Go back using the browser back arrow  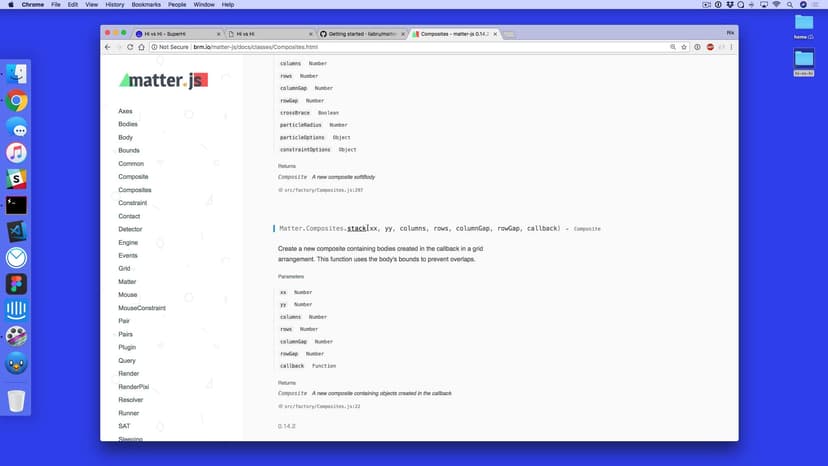point(107,47)
